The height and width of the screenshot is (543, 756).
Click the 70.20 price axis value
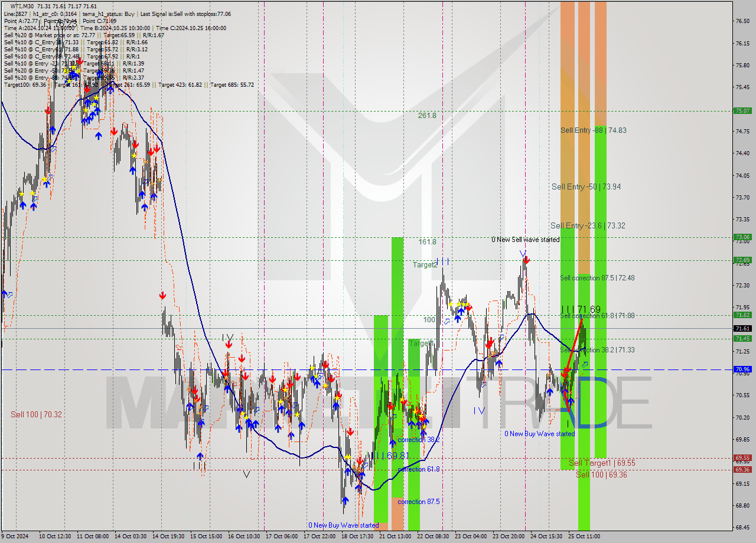point(742,417)
